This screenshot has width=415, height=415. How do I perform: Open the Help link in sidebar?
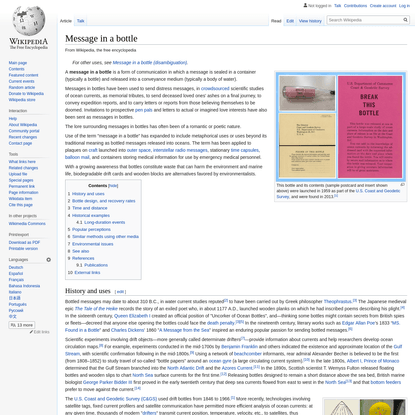coord(13,118)
